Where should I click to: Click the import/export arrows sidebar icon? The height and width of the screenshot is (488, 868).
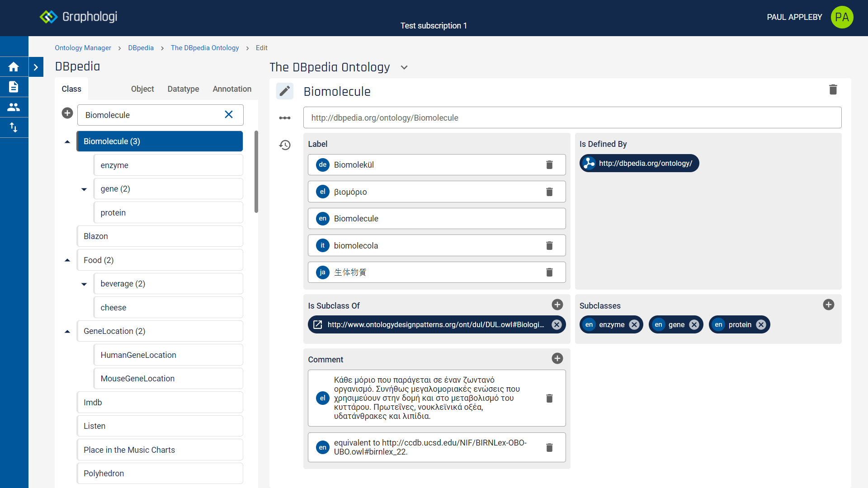click(14, 127)
